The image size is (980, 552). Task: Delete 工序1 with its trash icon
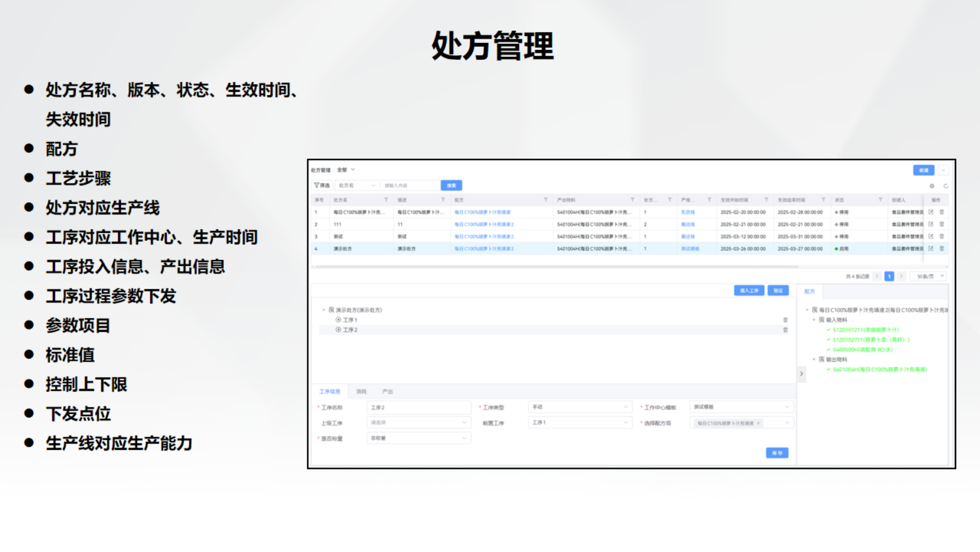coord(785,320)
